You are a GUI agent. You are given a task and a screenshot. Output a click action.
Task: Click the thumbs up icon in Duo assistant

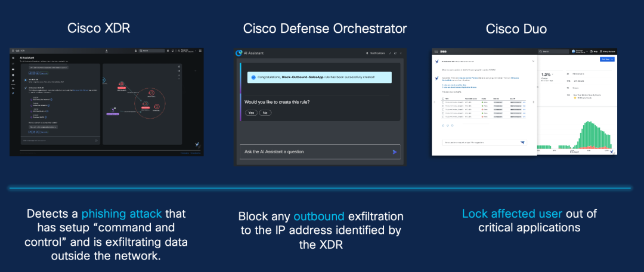click(443, 125)
